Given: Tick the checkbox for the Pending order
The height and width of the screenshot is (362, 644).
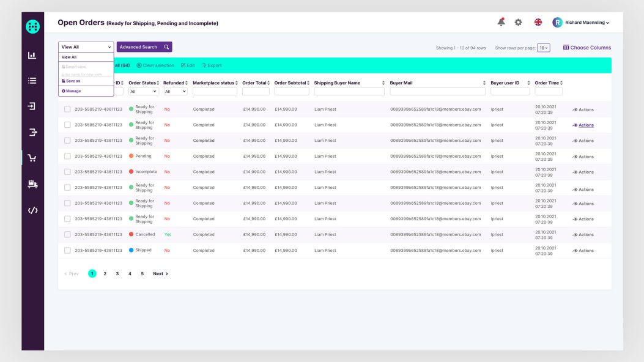Looking at the screenshot, I should tap(67, 157).
